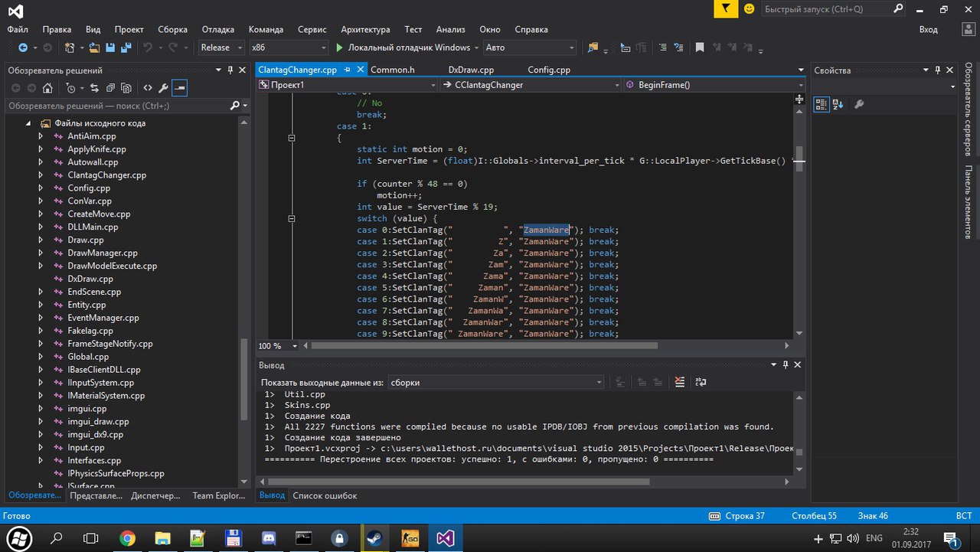
Task: Expand the Config.cpp tree node
Action: click(x=40, y=188)
